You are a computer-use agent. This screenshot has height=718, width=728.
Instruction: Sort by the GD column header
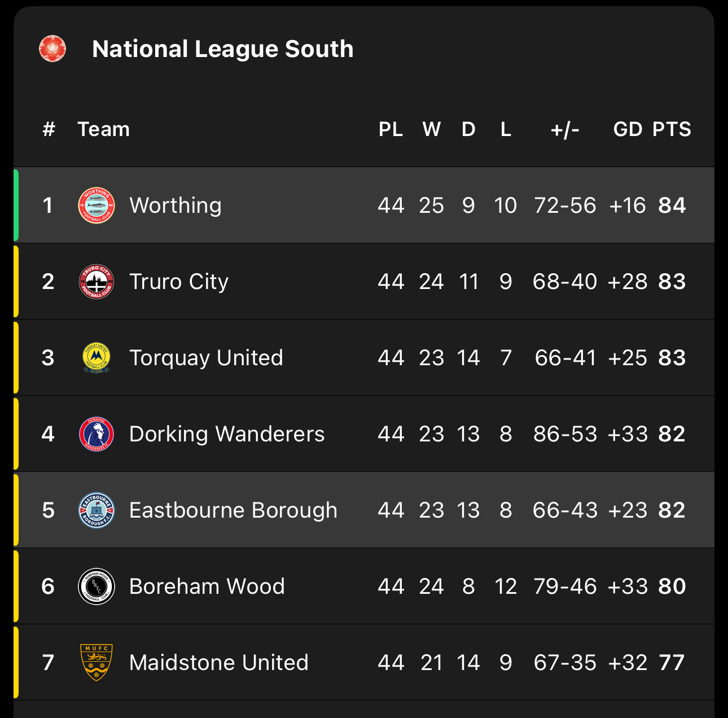(x=628, y=129)
